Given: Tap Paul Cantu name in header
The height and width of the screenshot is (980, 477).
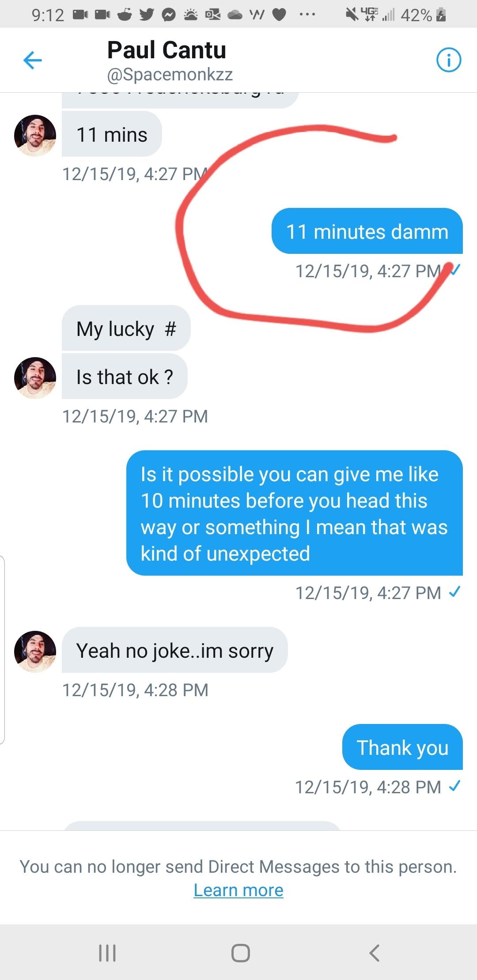Looking at the screenshot, I should click(x=167, y=50).
